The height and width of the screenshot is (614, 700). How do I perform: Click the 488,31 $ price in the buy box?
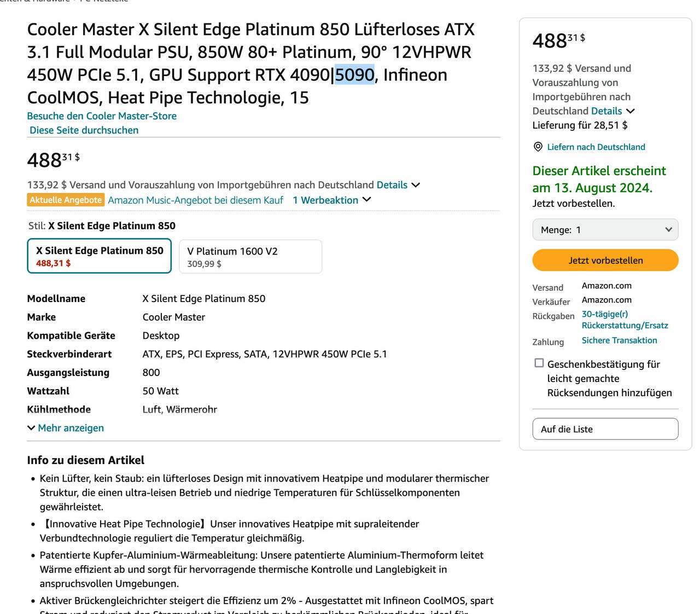[x=558, y=40]
